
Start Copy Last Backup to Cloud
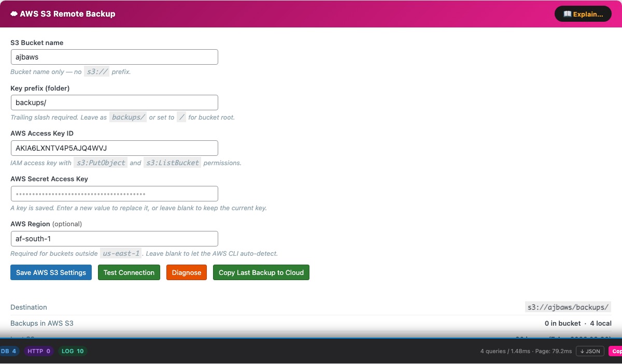pyautogui.click(x=261, y=272)
